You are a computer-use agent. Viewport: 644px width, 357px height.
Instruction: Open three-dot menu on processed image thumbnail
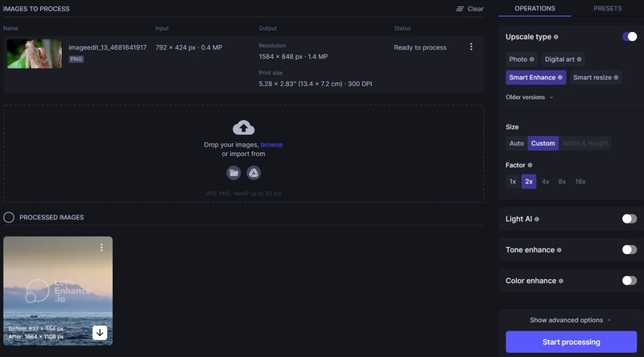pos(101,248)
